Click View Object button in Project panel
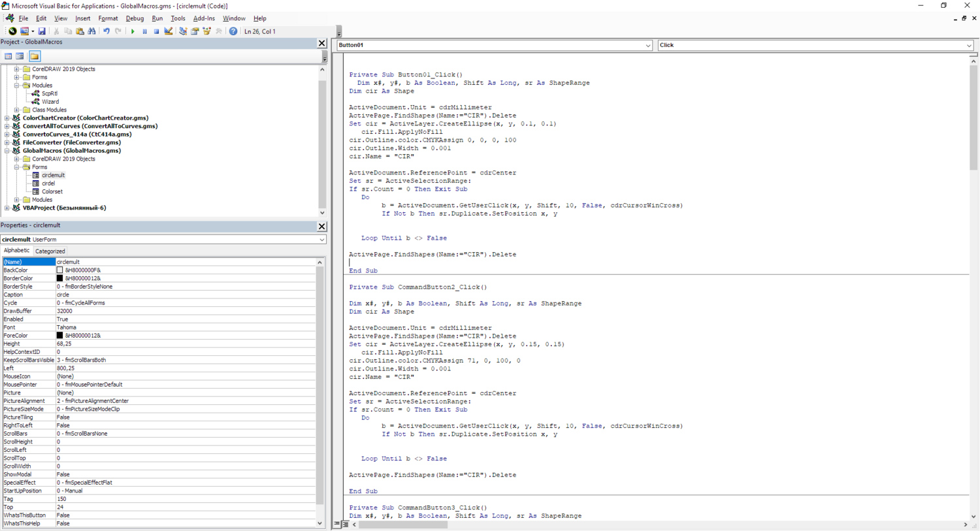Screen dimensions: 980x531 coord(20,56)
